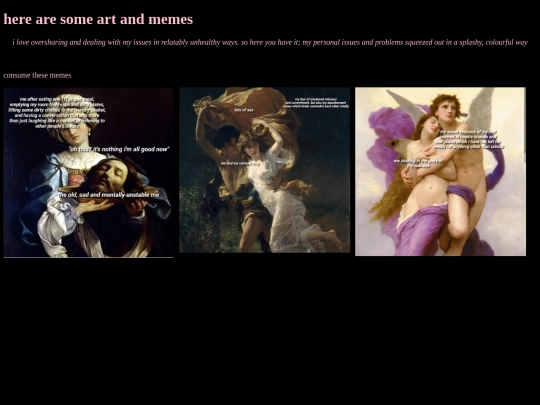Select the 'consume these memes' text
540x405 pixels.
point(37,75)
